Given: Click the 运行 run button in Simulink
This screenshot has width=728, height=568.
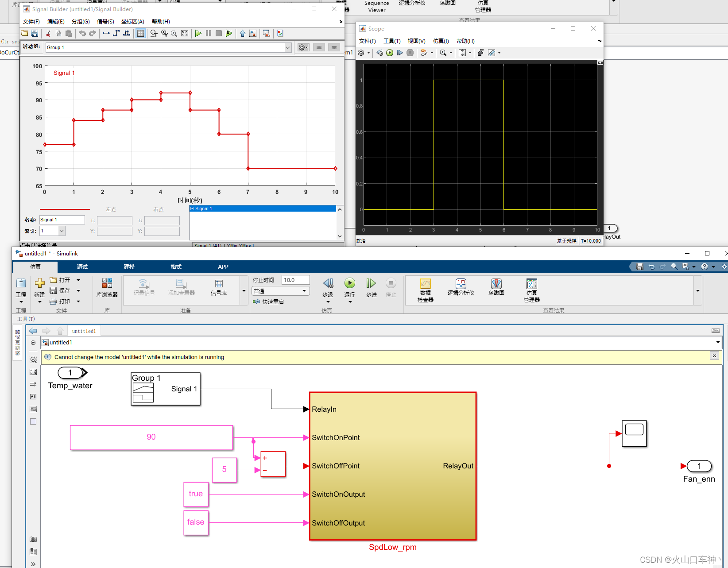Looking at the screenshot, I should [x=350, y=287].
